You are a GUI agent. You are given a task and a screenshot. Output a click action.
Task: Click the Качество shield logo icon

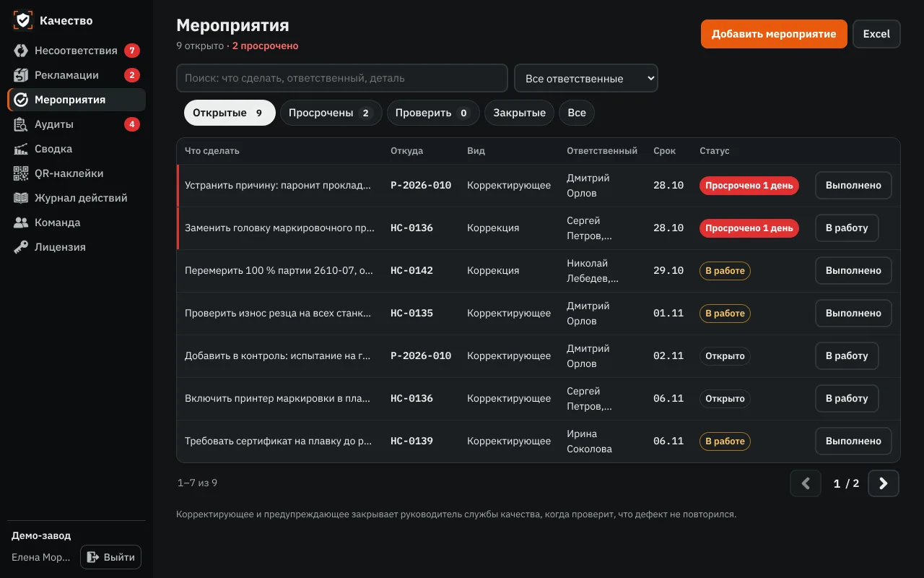[23, 20]
